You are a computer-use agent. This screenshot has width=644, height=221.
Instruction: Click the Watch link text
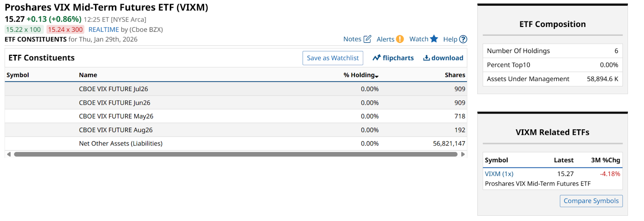(419, 39)
